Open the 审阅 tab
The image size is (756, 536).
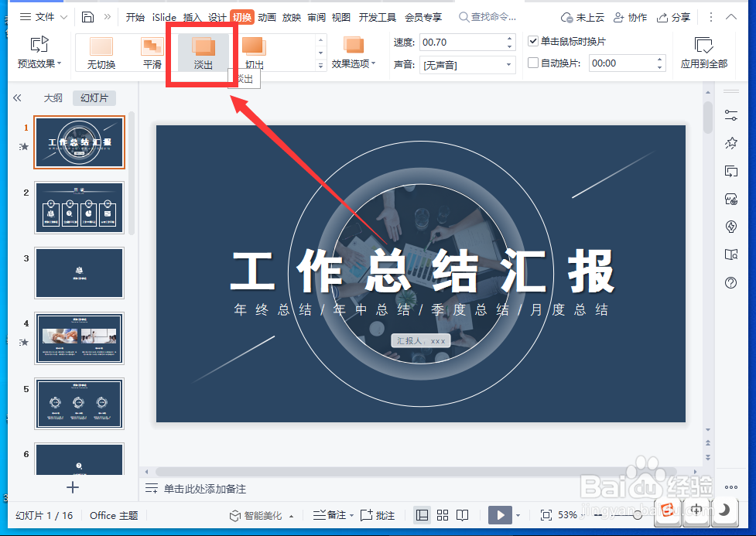click(316, 17)
